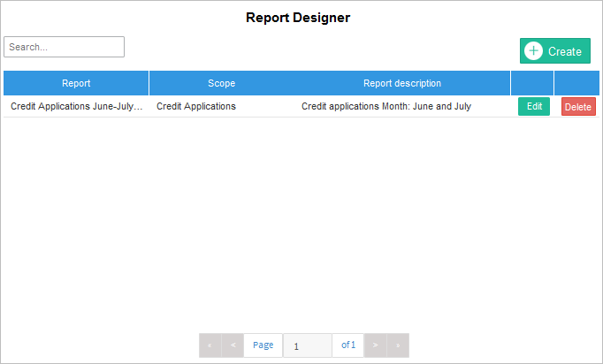
Task: Go to the previous page
Action: coord(233,345)
